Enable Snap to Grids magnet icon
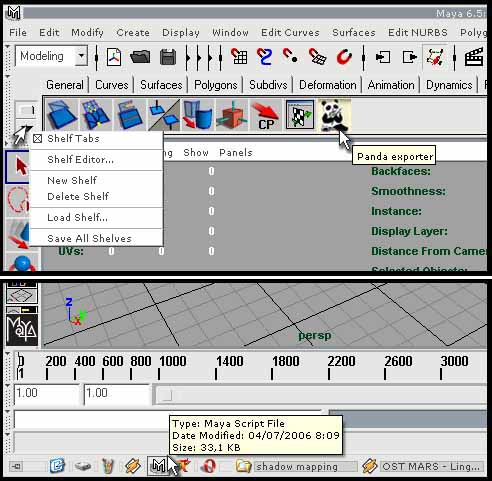The image size is (492, 481). [x=239, y=56]
